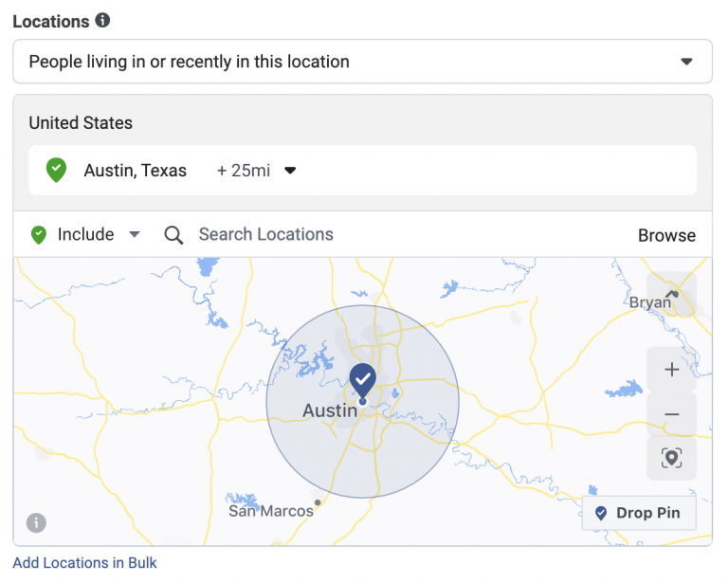Click the green Include shield icon

coord(39,234)
